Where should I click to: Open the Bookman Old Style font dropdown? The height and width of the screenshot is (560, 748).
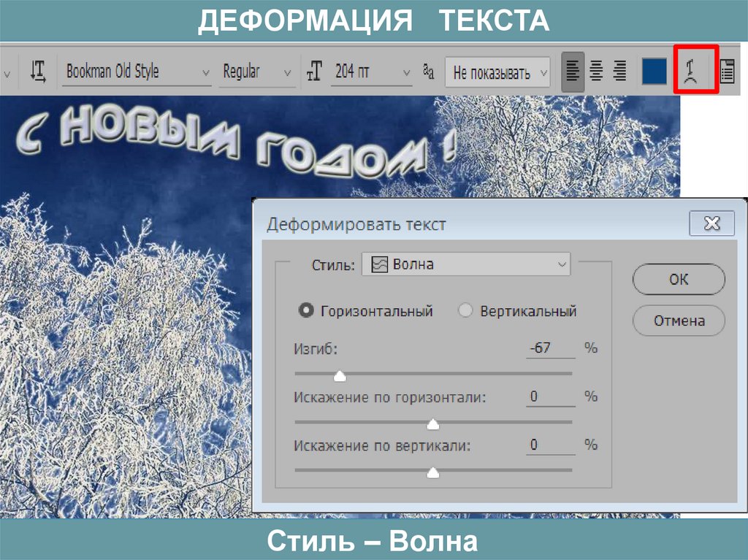[x=137, y=72]
